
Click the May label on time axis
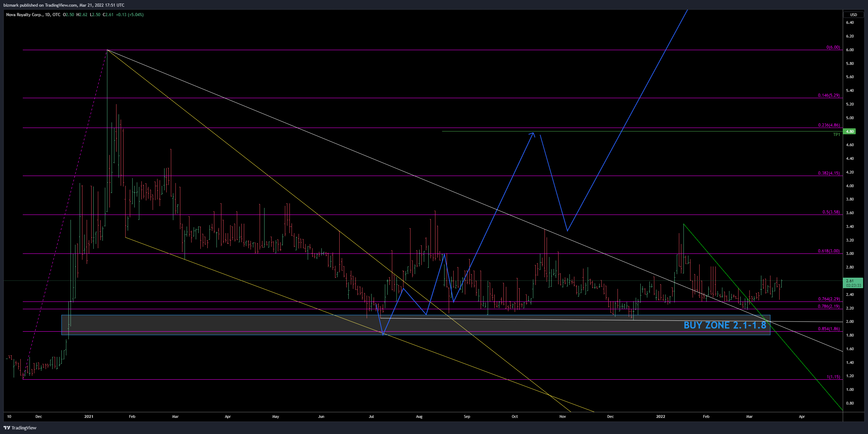[x=276, y=416]
